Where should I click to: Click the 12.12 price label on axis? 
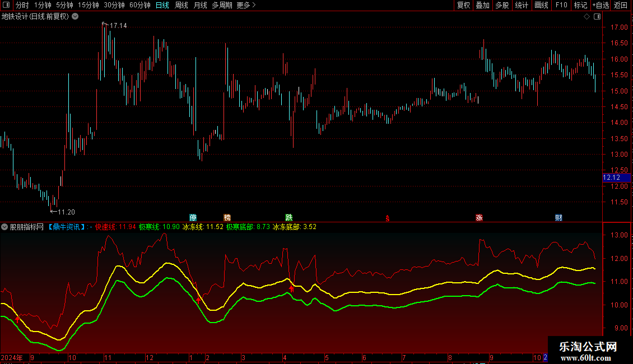point(616,178)
